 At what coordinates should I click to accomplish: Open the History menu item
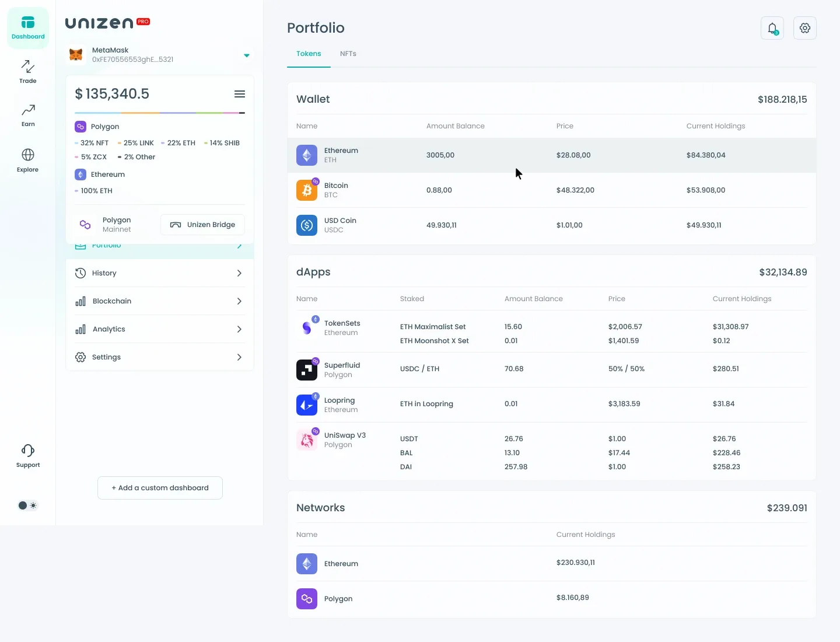(x=160, y=273)
